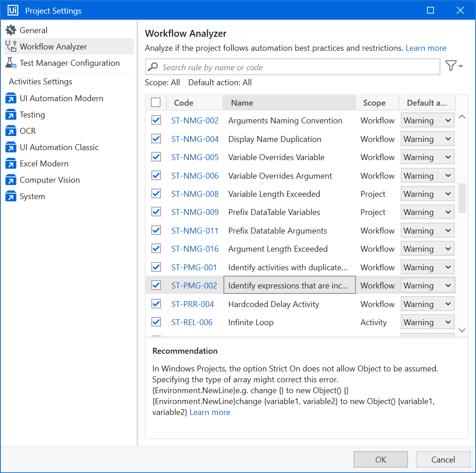Expand default action dropdown for Variable Length Exceeded

click(x=427, y=194)
